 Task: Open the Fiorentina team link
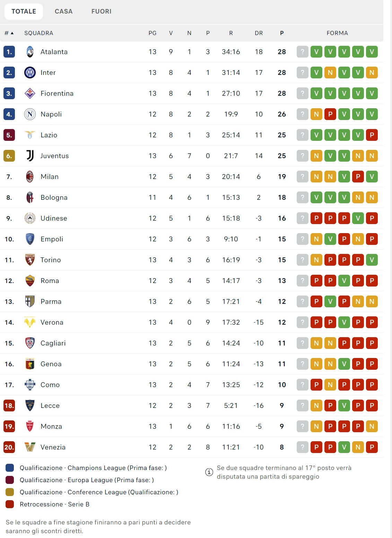pyautogui.click(x=57, y=93)
